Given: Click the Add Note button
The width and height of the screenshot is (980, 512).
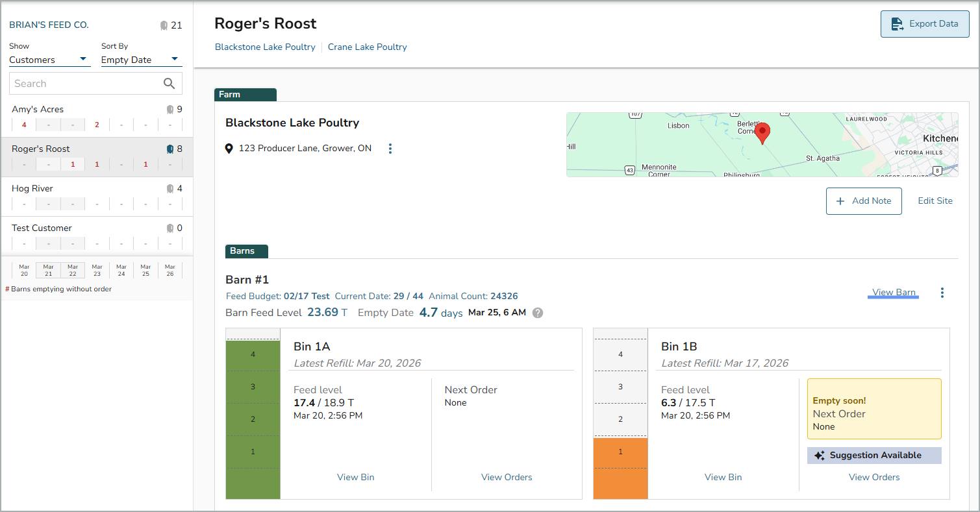Looking at the screenshot, I should pos(864,201).
